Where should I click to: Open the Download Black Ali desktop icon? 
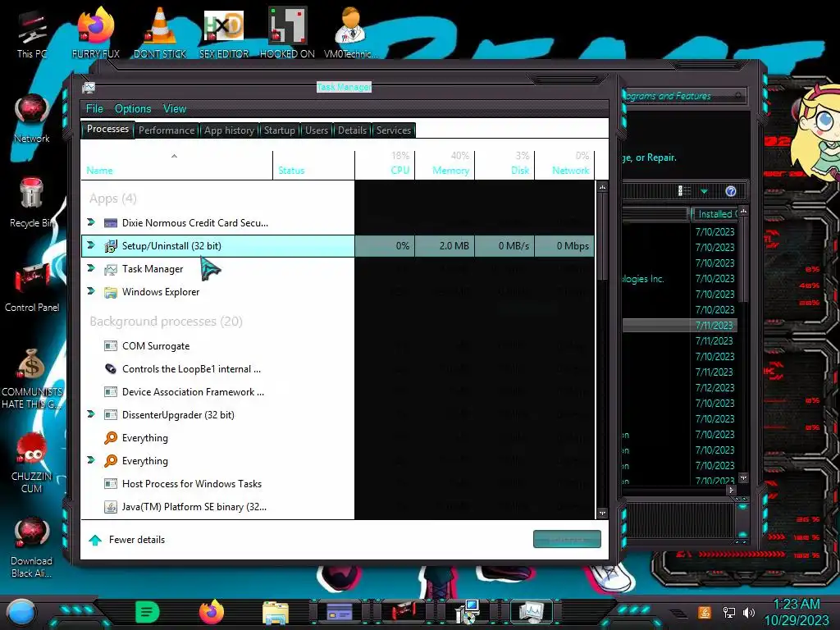click(32, 547)
